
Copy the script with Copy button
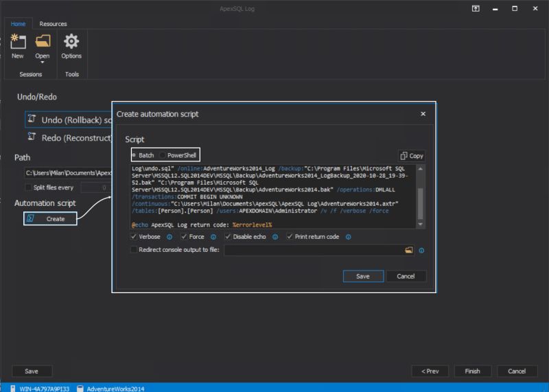coord(411,156)
